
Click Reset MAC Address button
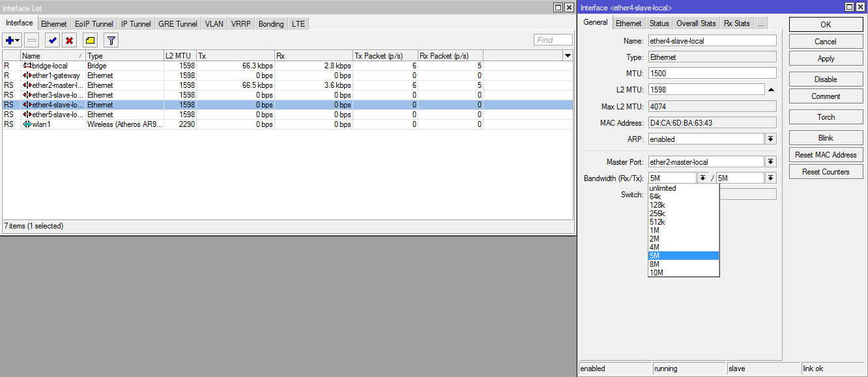click(826, 154)
